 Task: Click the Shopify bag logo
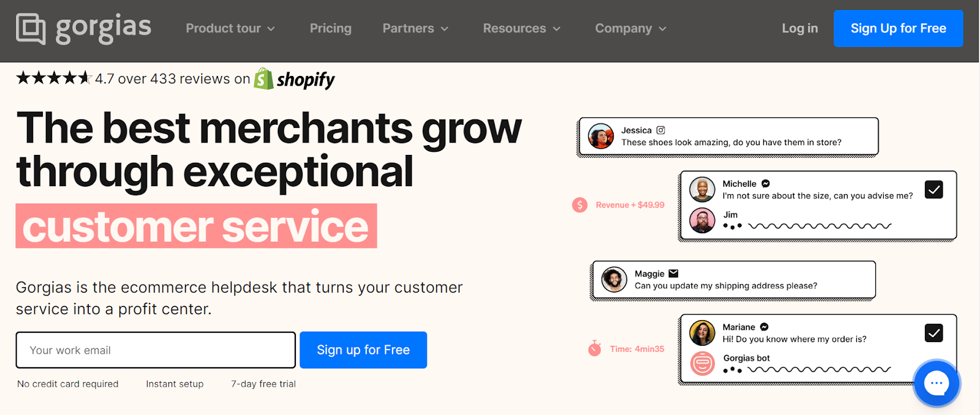point(263,79)
